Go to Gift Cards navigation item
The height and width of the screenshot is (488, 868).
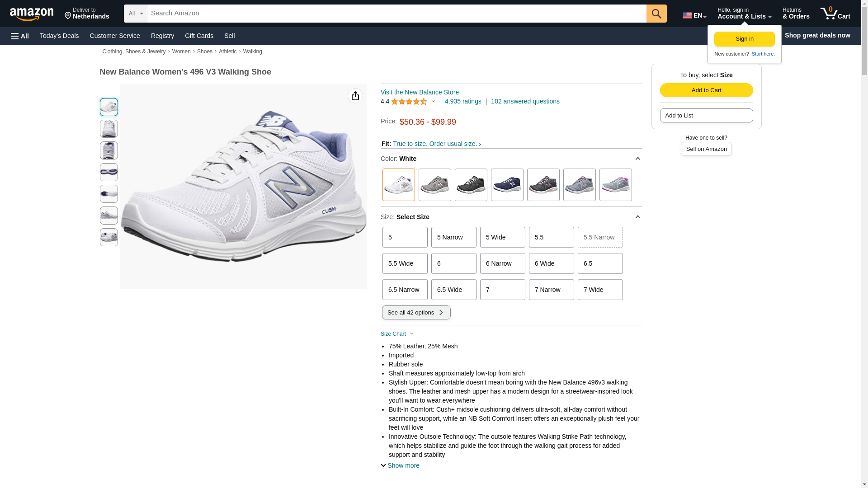[x=199, y=36]
